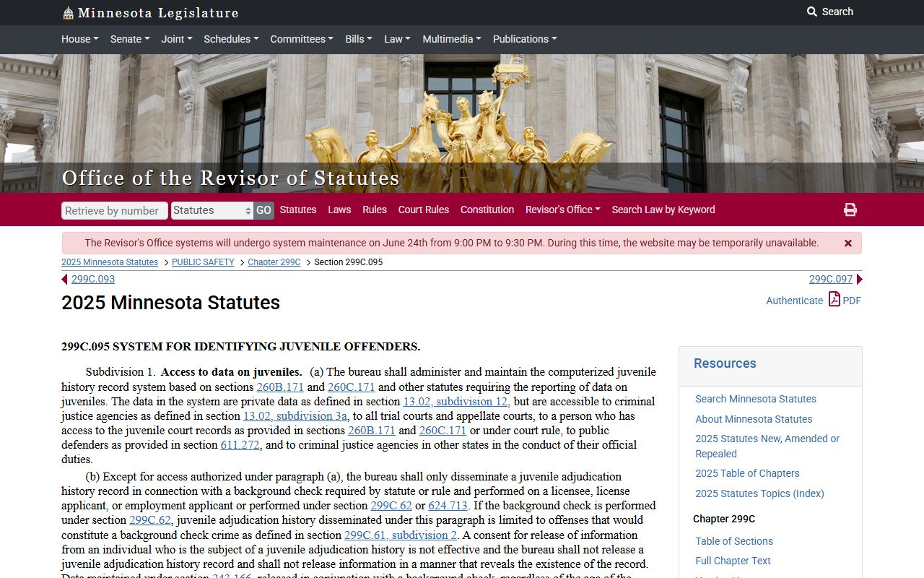This screenshot has width=924, height=578.
Task: Open the 13.02, subdivision 12 link
Action: [456, 401]
